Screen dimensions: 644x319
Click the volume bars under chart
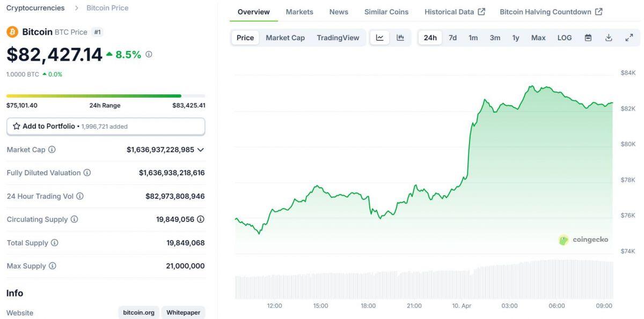point(424,280)
